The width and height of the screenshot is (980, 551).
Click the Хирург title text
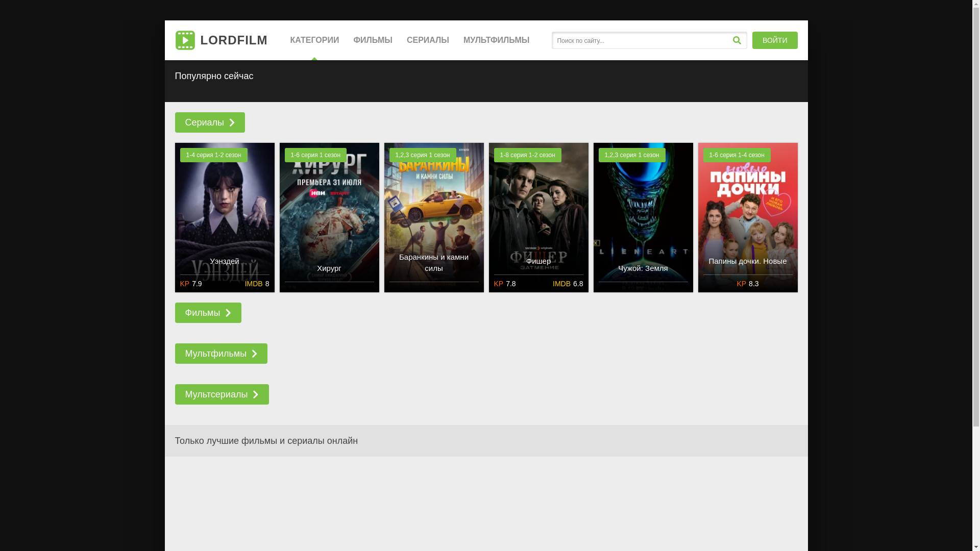[x=329, y=268]
